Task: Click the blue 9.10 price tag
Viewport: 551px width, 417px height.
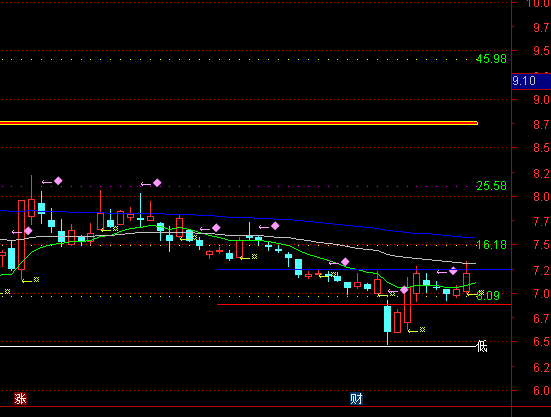Action: point(531,81)
